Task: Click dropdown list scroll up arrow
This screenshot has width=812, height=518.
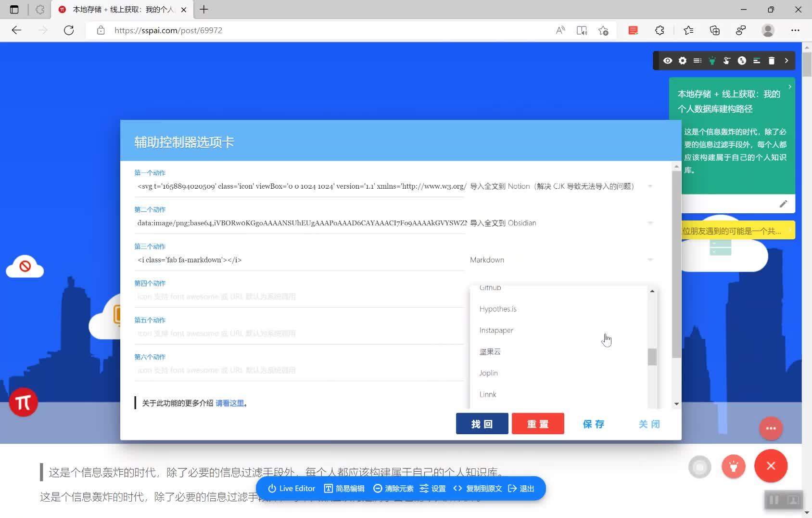Action: coord(652,291)
